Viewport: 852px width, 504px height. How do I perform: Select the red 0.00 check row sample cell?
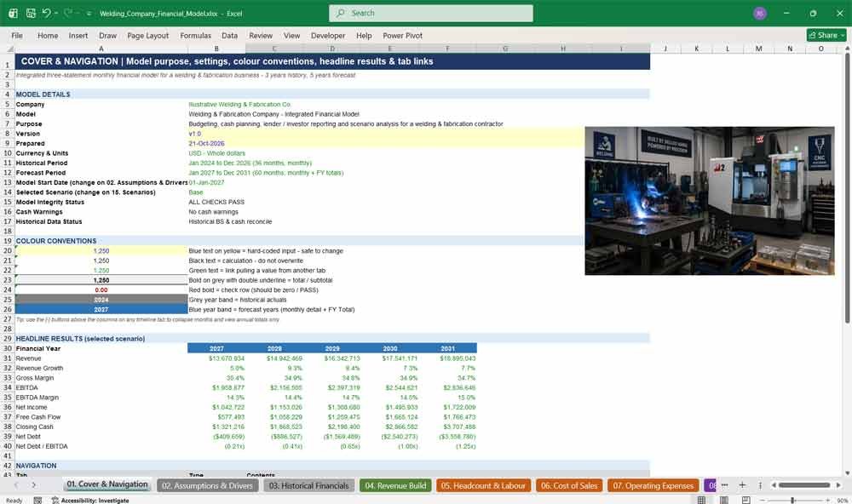pos(101,290)
